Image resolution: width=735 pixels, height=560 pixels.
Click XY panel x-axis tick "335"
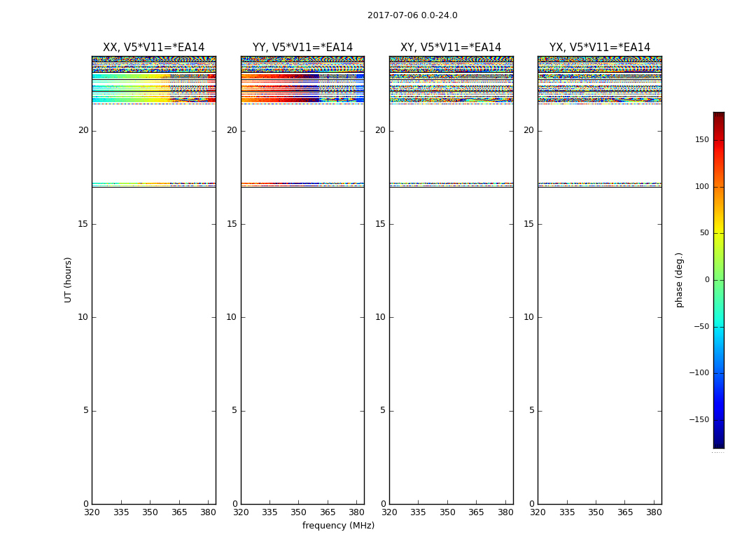pos(418,512)
